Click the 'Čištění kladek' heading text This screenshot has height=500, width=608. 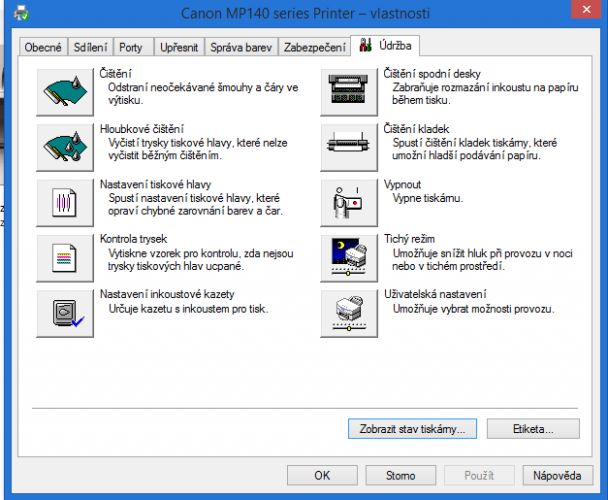click(416, 129)
